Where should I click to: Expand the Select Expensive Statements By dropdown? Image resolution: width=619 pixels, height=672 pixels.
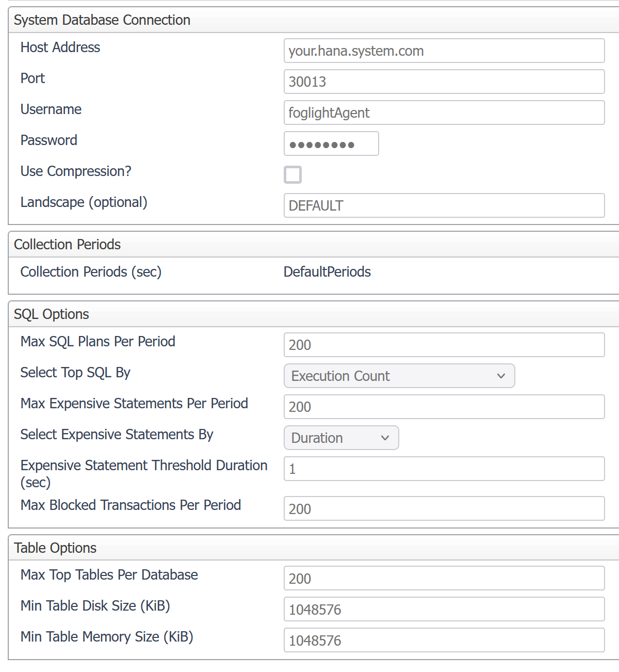[341, 438]
